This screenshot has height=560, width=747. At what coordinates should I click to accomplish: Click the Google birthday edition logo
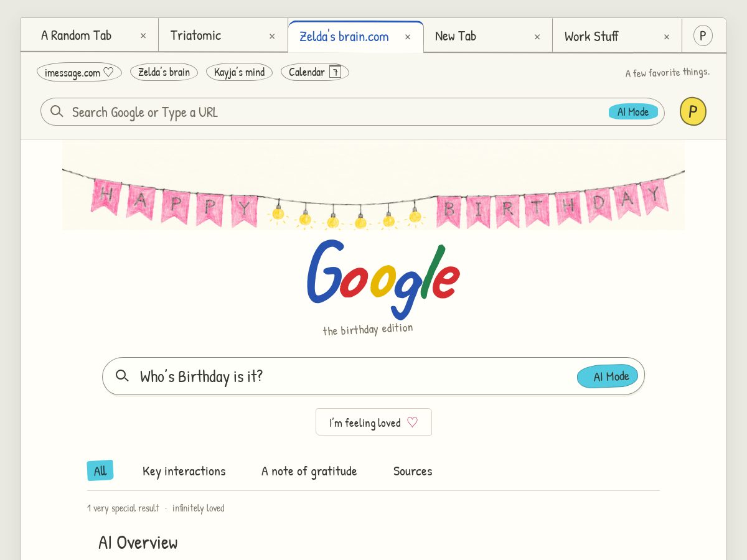coord(383,279)
